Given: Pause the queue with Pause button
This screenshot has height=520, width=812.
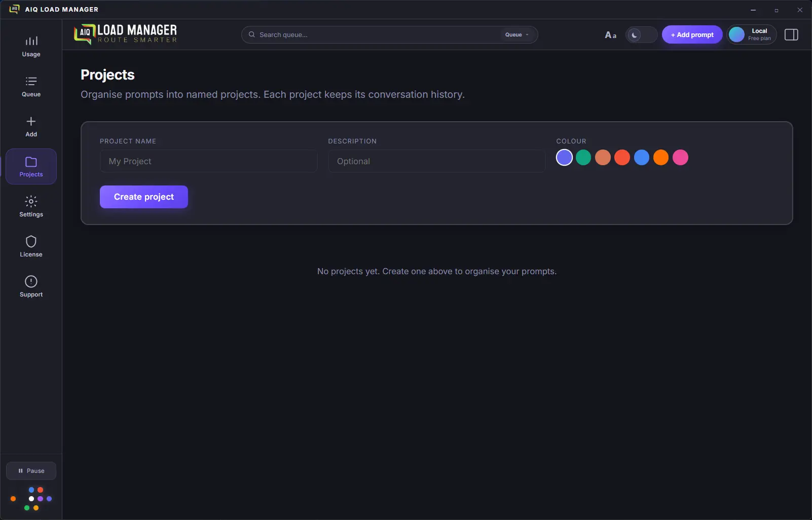Looking at the screenshot, I should [31, 471].
